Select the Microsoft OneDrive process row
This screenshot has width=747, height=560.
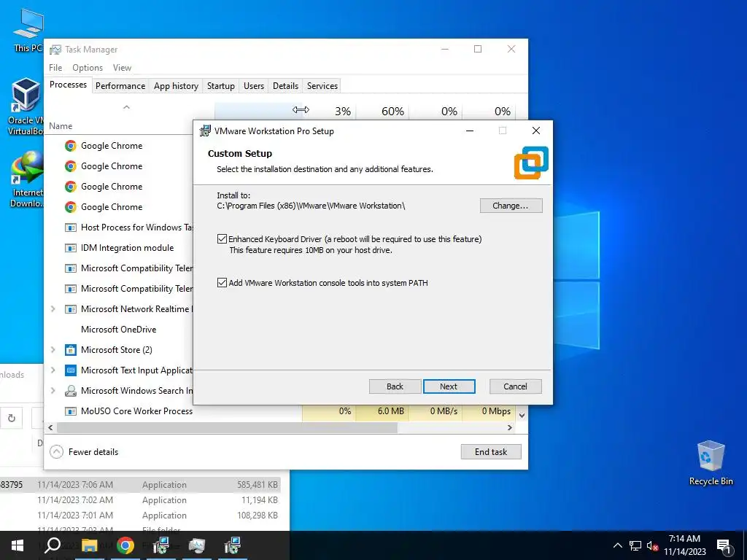119,330
